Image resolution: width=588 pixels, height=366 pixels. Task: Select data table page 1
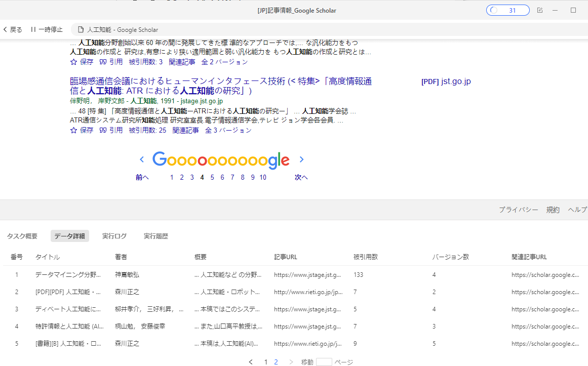tap(266, 362)
